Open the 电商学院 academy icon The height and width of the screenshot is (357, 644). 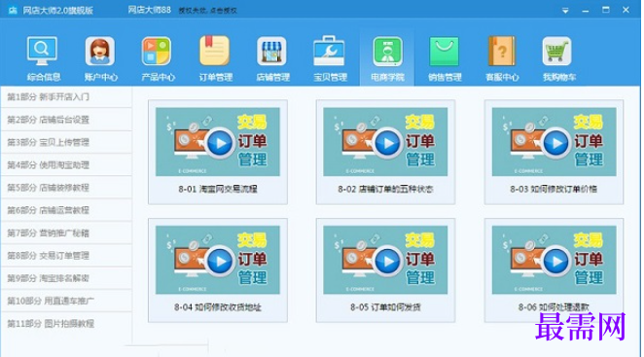387,51
